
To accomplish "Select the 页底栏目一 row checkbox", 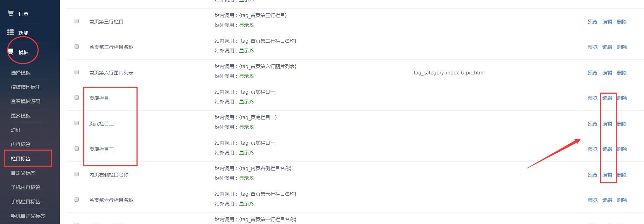I will [77, 97].
